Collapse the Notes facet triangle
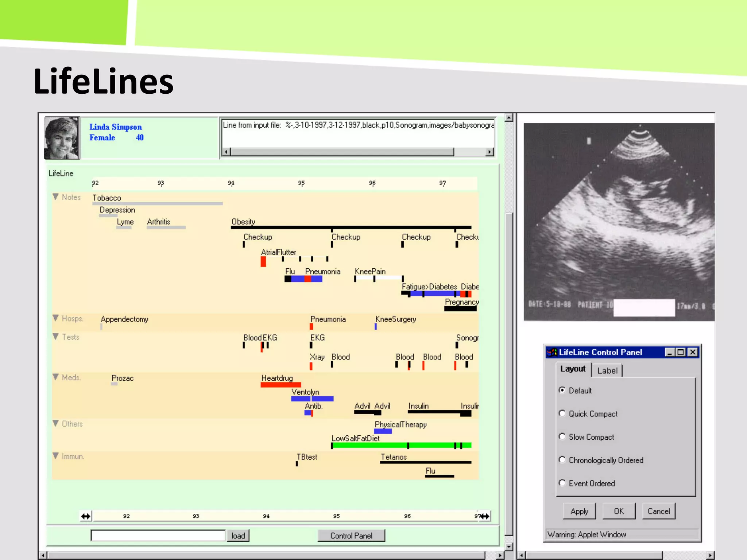Screen dimensions: 747x560 (55, 197)
